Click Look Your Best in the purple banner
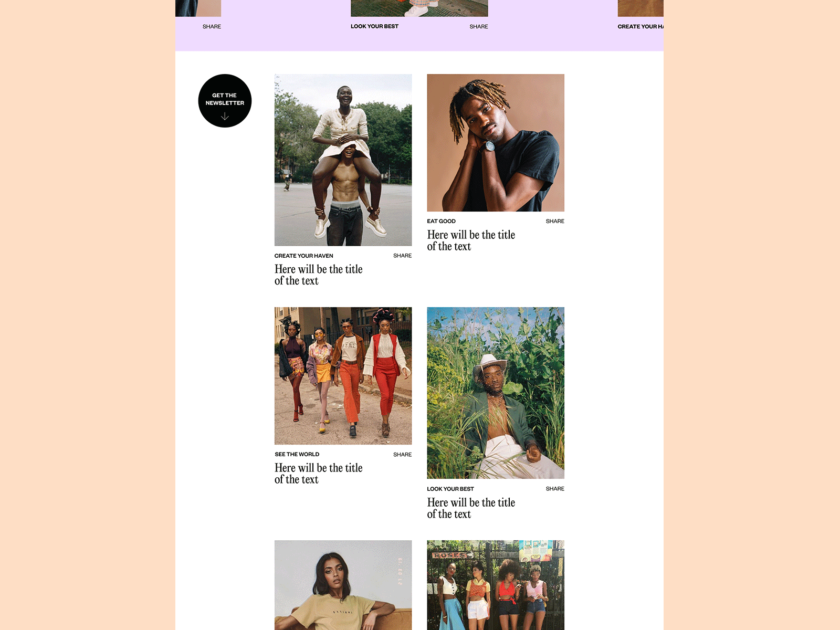Screen dimensions: 840x630 [x=375, y=26]
